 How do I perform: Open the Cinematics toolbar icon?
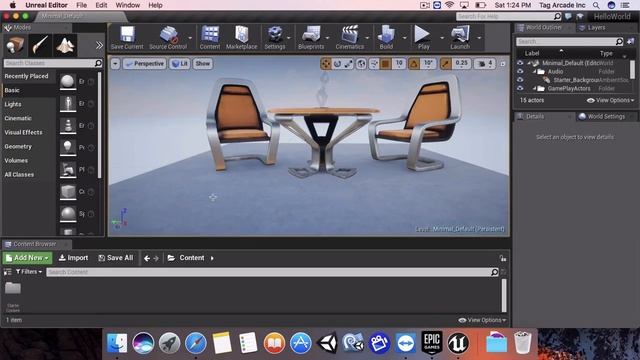tap(350, 38)
